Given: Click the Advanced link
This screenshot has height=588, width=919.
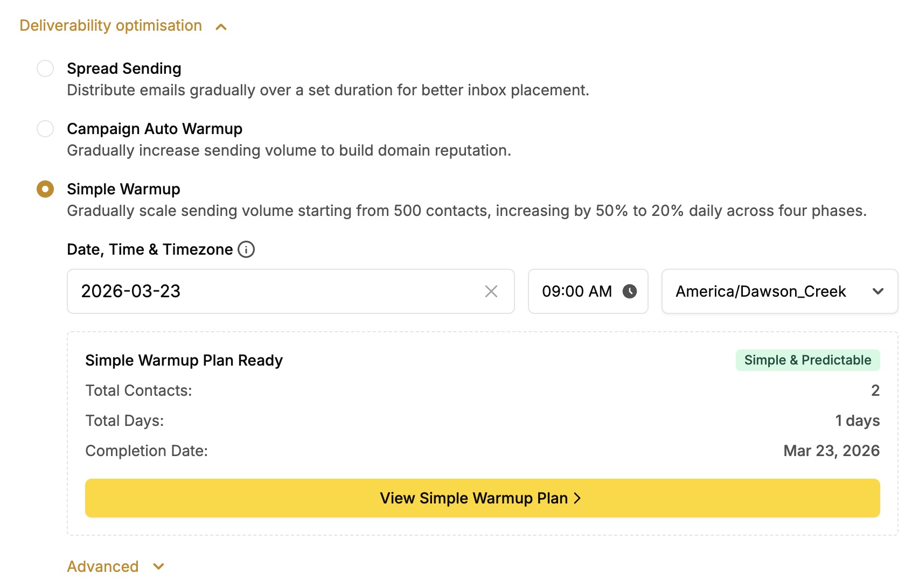Looking at the screenshot, I should point(102,566).
